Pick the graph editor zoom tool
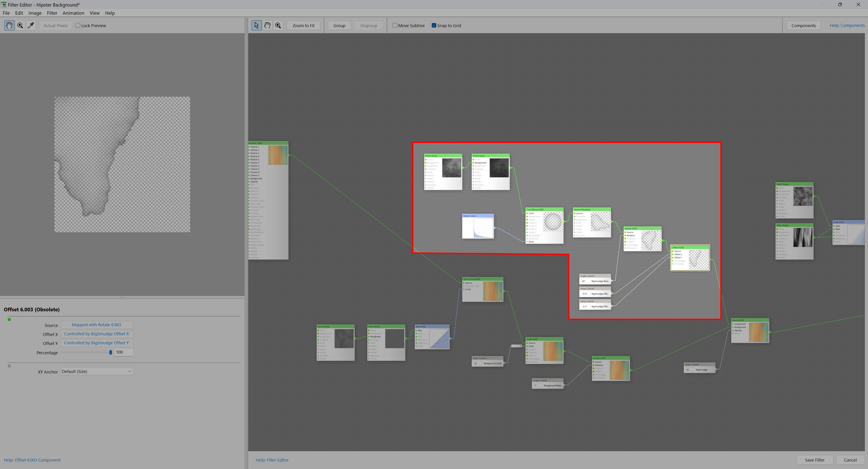This screenshot has width=868, height=469. click(x=278, y=25)
